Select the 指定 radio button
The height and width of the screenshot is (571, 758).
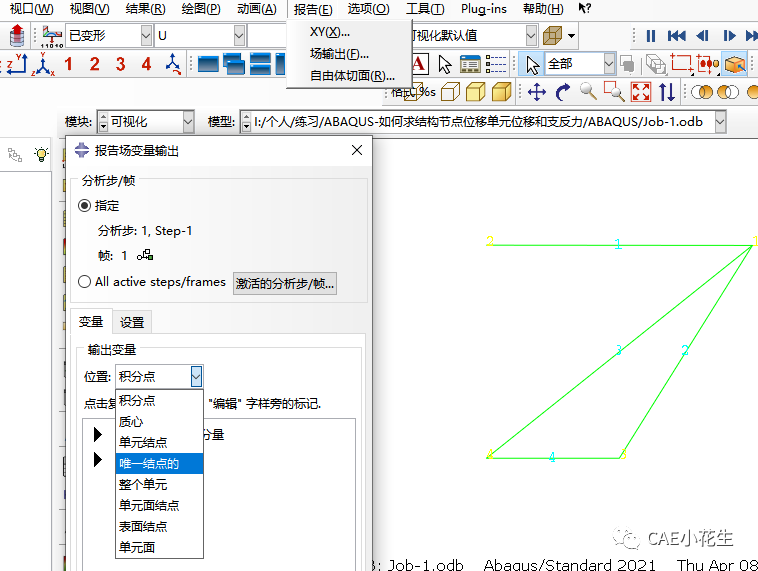click(x=84, y=206)
